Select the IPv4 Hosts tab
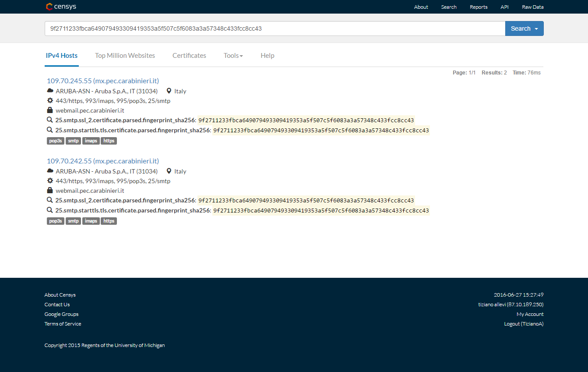Image resolution: width=588 pixels, height=372 pixels. (x=62, y=56)
